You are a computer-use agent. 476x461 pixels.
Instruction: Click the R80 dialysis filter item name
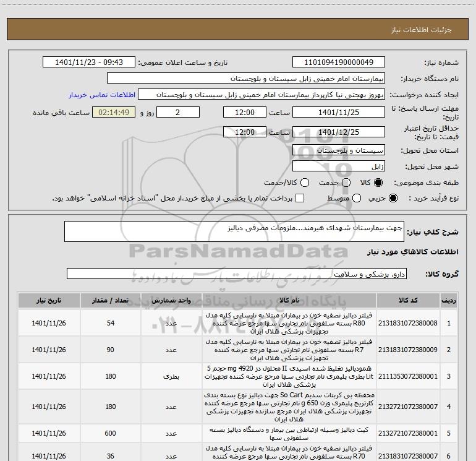[x=289, y=323]
